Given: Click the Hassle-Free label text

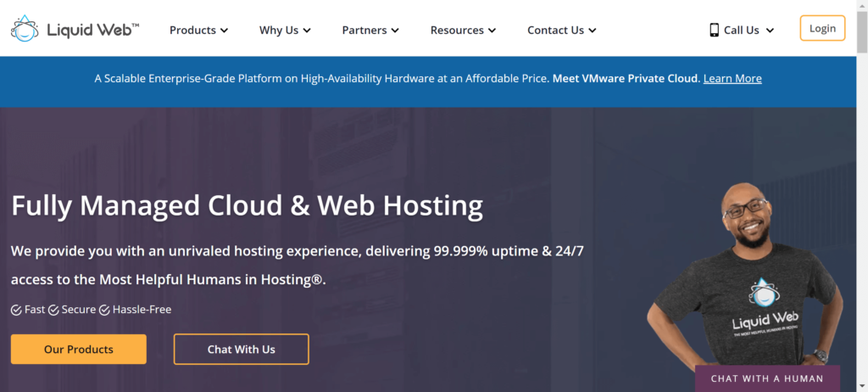Looking at the screenshot, I should (142, 310).
